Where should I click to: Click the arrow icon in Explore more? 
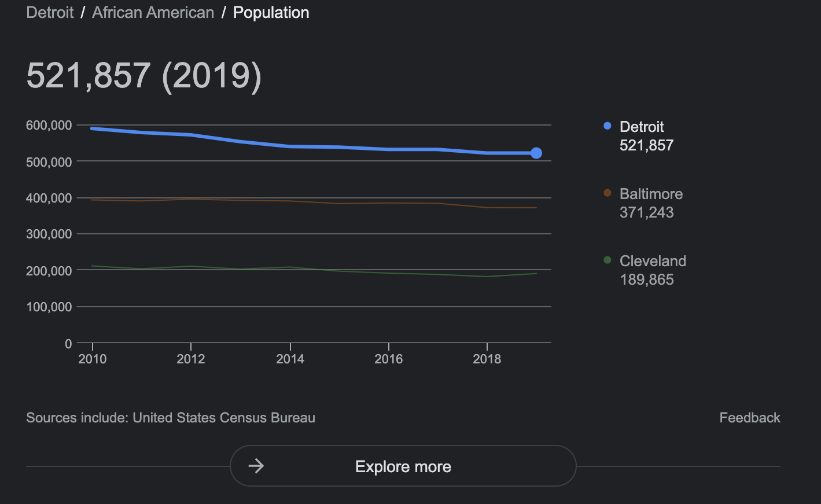pyautogui.click(x=256, y=466)
